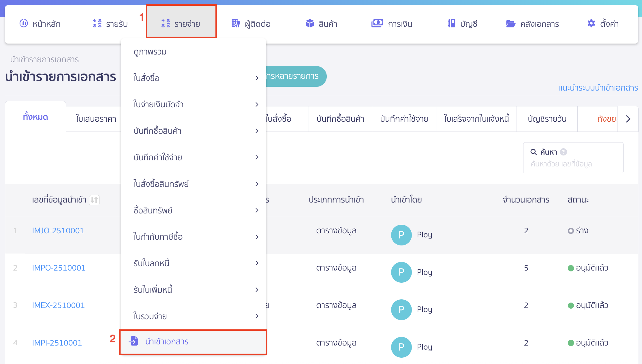Viewport: 642px width, 364px height.
Task: Open the ผู้ติดต่อ contacts icon
Action: (x=235, y=24)
